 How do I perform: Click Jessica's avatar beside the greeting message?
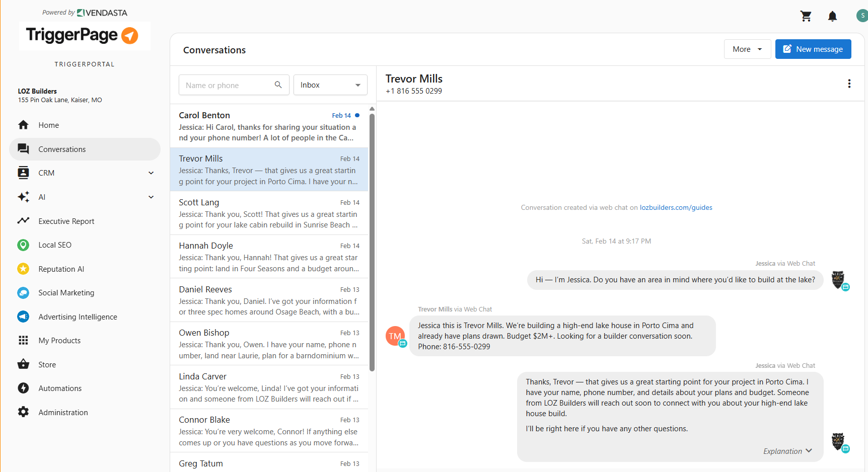click(839, 280)
